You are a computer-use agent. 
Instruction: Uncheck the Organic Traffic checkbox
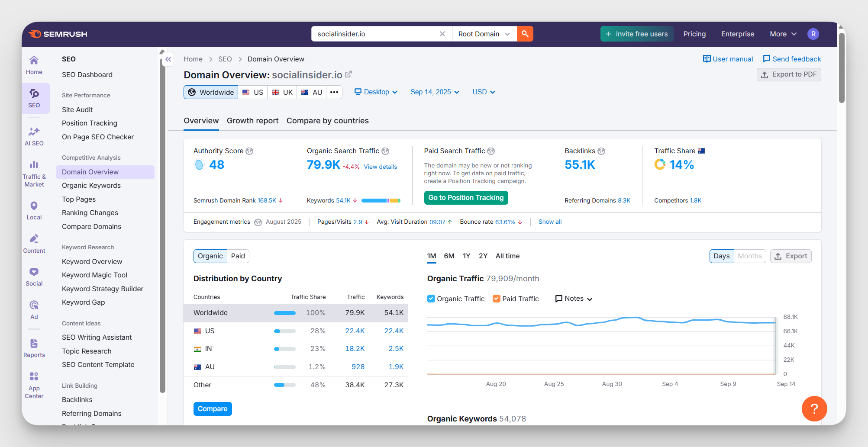431,299
